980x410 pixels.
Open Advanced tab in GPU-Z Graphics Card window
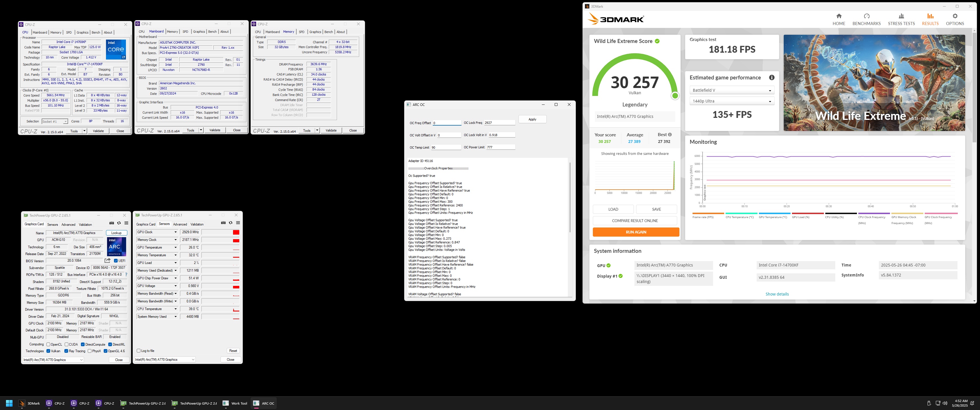click(68, 224)
